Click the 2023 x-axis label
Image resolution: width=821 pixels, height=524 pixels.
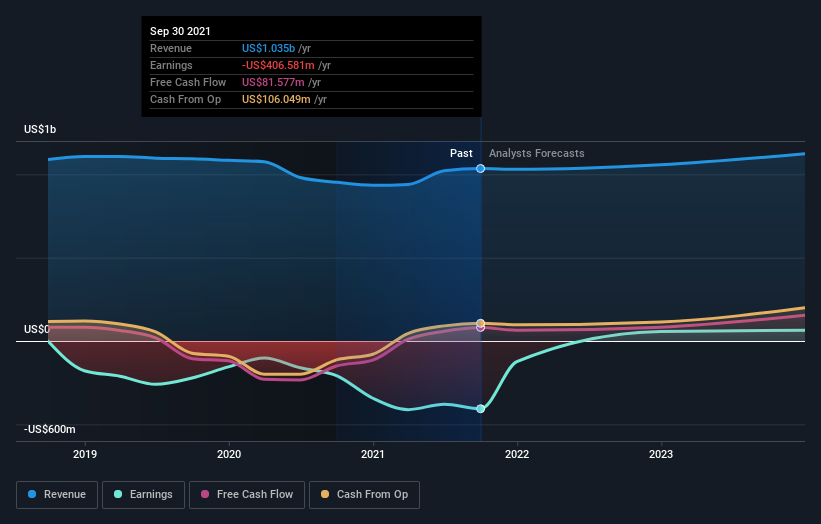pyautogui.click(x=661, y=454)
